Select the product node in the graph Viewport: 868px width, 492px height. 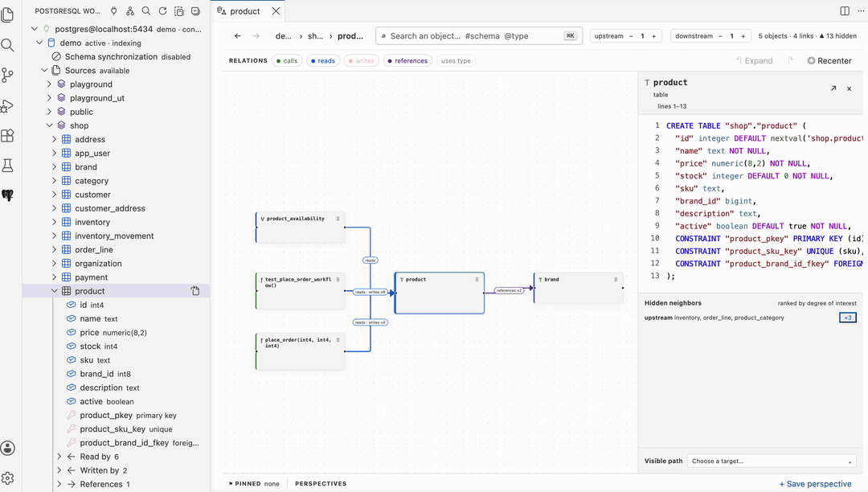pyautogui.click(x=440, y=293)
